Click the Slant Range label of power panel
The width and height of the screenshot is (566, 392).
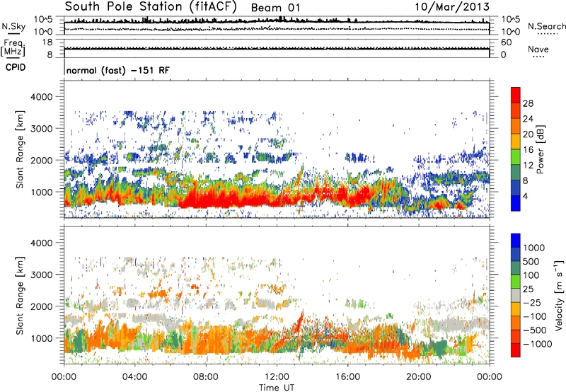tap(20, 149)
